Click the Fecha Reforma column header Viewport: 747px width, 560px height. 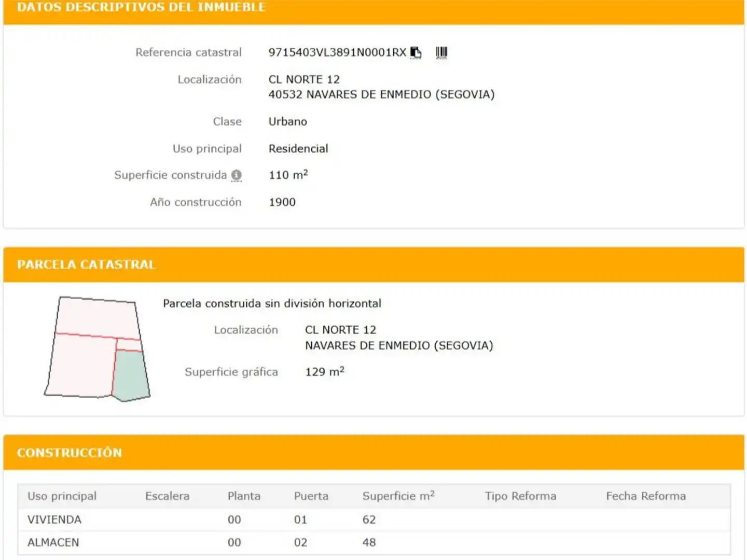[646, 496]
